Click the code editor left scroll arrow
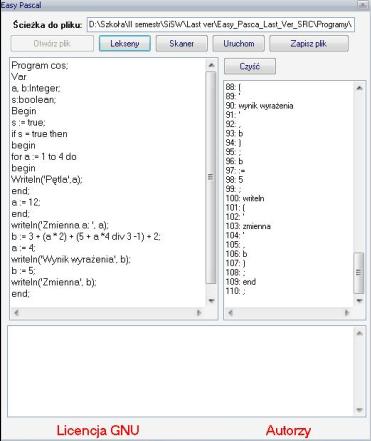371x441 pixels. click(x=16, y=312)
